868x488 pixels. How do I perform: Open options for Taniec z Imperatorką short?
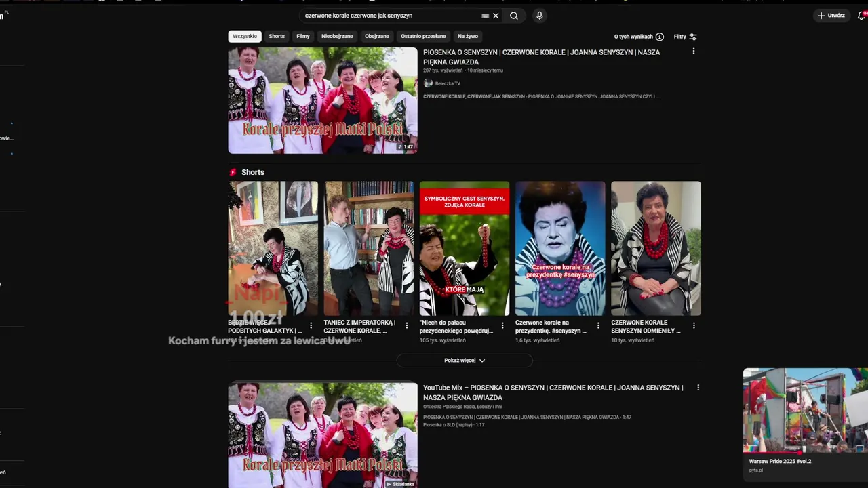pyautogui.click(x=407, y=325)
